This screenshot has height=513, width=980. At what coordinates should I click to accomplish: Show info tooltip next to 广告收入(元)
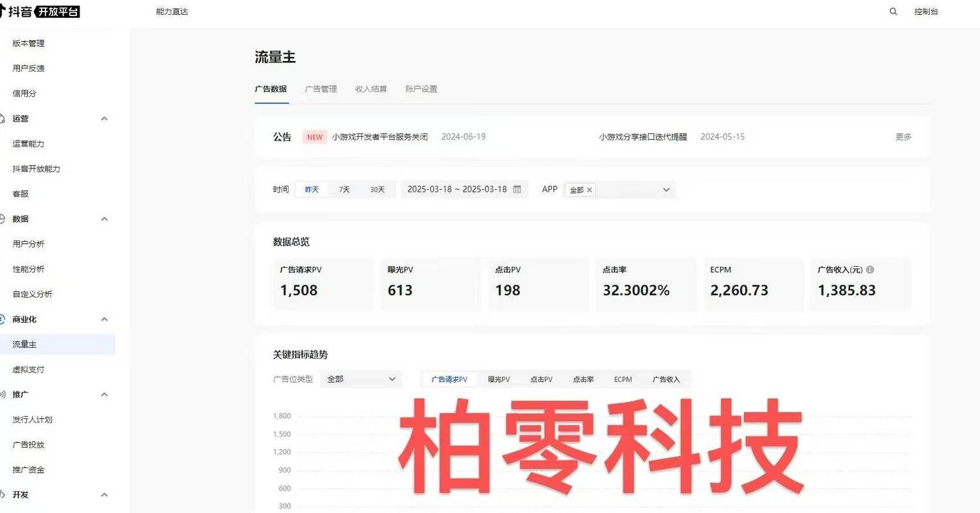870,270
